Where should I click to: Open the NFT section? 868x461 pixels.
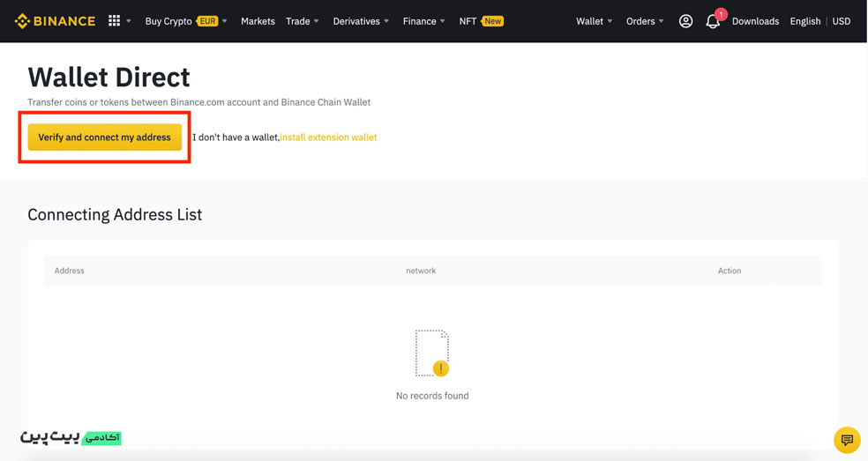(468, 21)
